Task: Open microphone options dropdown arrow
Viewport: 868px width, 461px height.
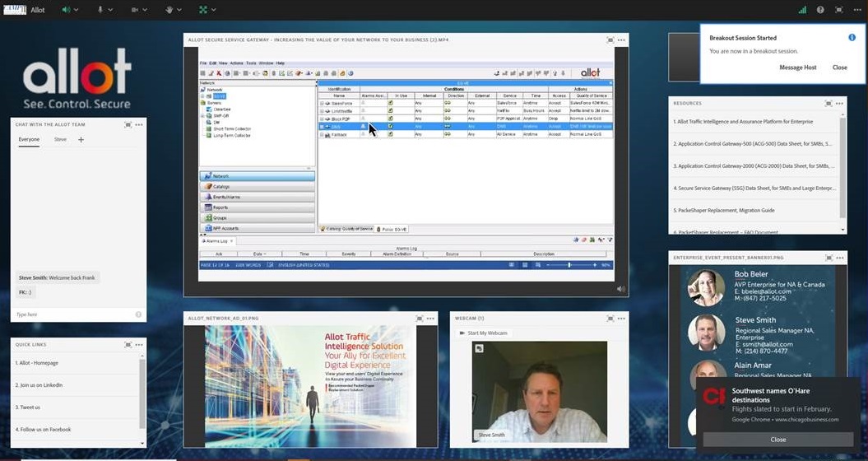Action: click(x=111, y=10)
